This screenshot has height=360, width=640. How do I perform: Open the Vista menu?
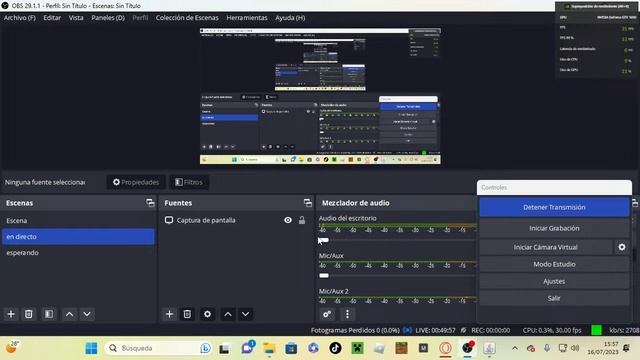(76, 18)
